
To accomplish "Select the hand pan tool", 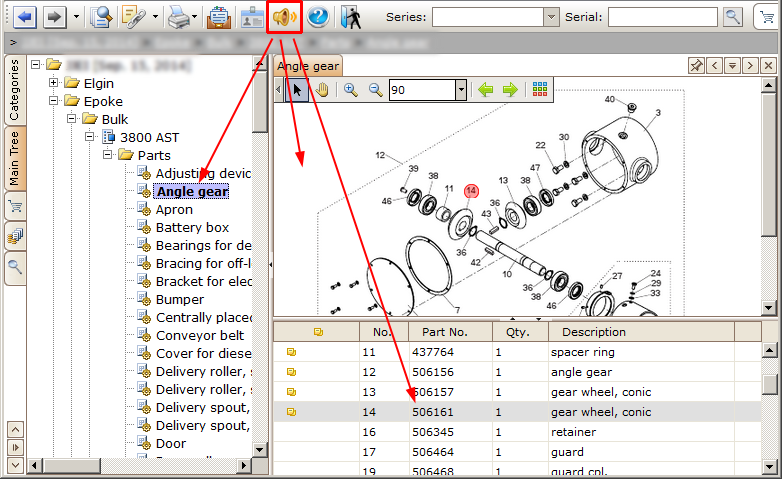I will coord(322,90).
